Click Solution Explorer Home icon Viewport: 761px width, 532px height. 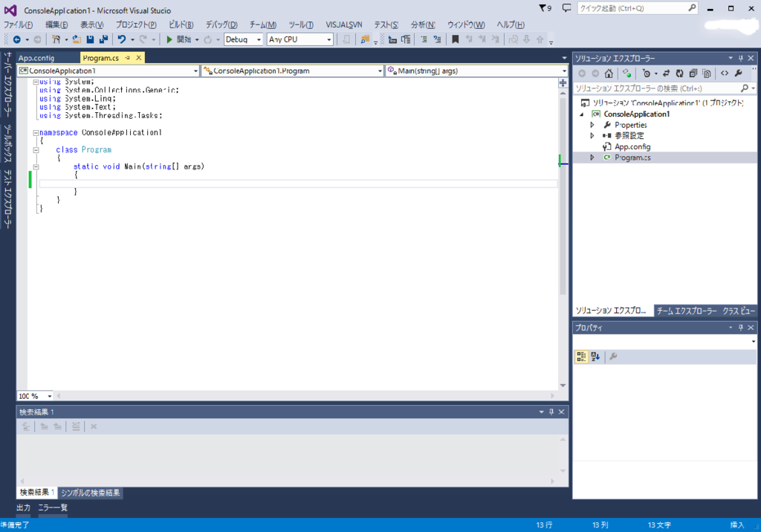[609, 74]
